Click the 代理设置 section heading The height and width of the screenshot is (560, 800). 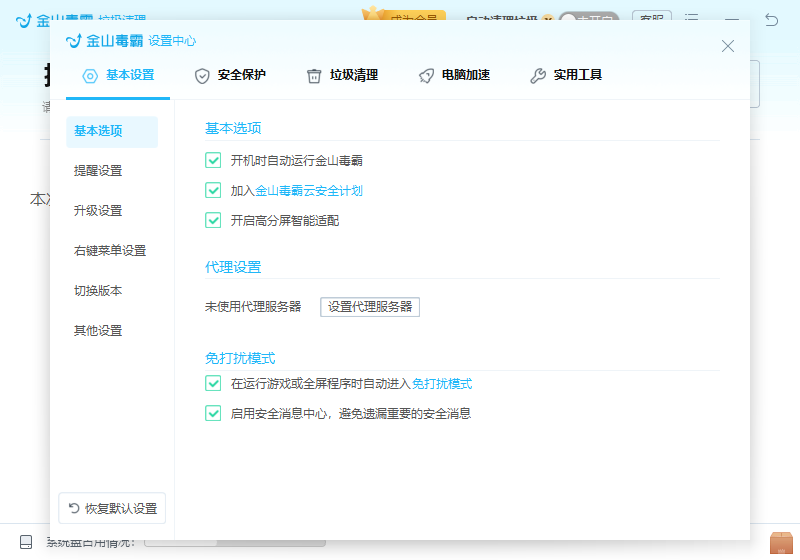(233, 267)
